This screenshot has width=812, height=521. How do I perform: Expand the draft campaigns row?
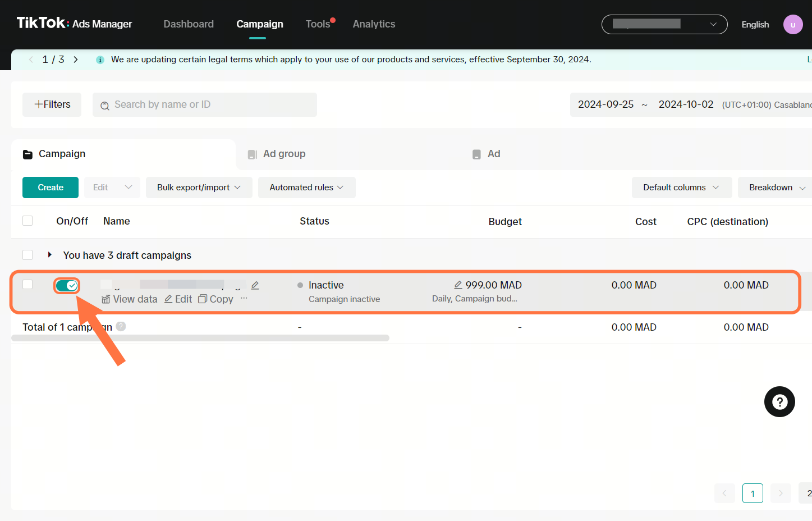(x=50, y=255)
